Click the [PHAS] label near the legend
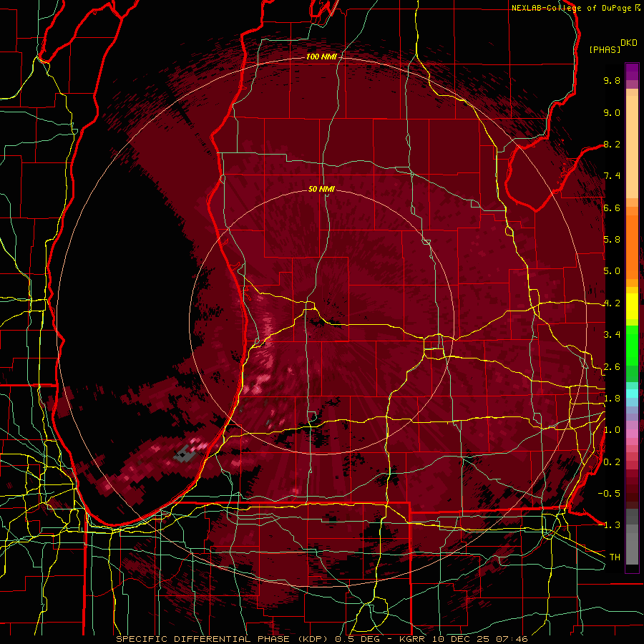This screenshot has height=644, width=644. tap(605, 50)
